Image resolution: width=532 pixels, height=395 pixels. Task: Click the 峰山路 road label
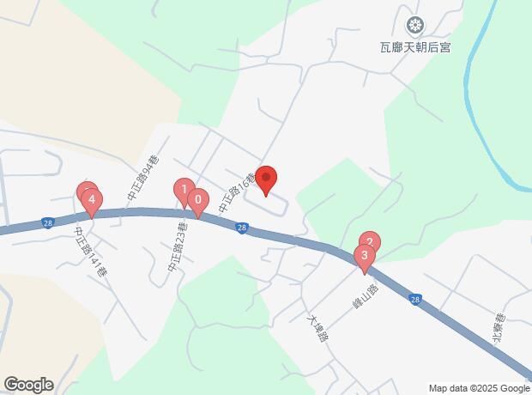tap(366, 296)
